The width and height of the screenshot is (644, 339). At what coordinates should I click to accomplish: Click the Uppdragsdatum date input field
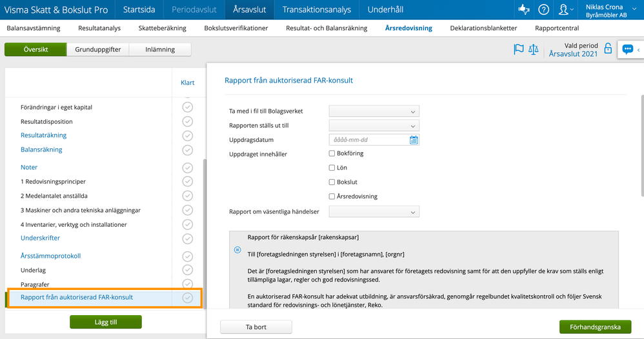click(368, 140)
